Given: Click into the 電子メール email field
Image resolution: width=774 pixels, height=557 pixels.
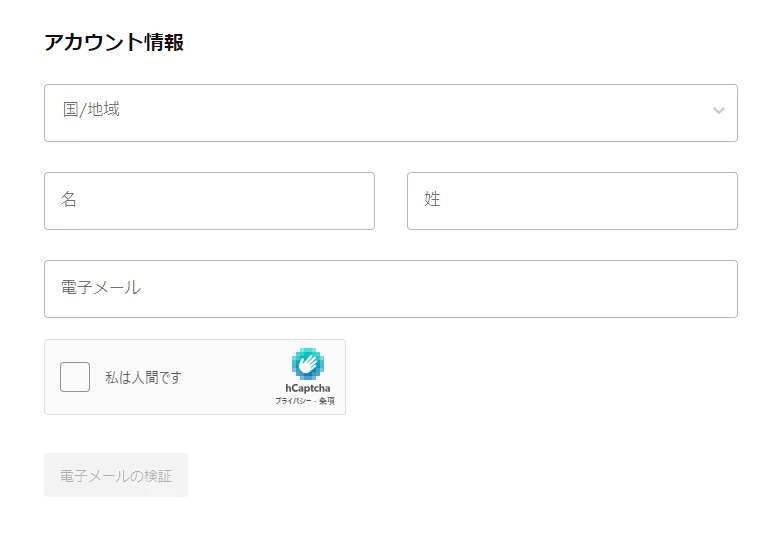Looking at the screenshot, I should coord(390,289).
